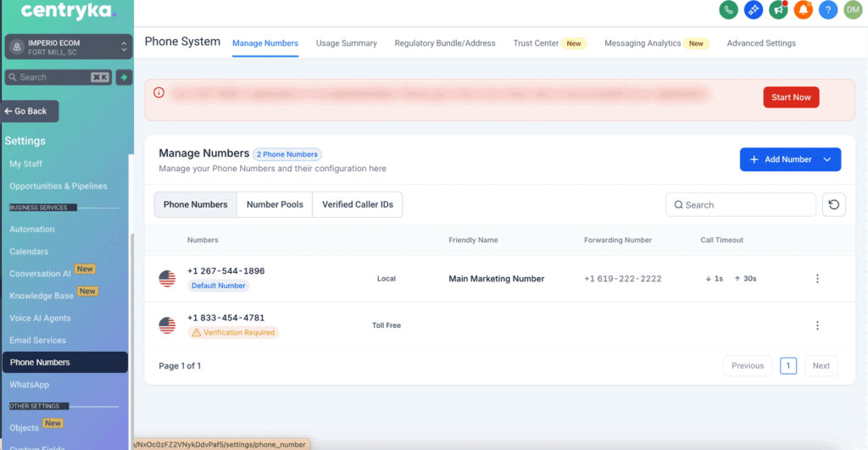Screen dimensions: 868x450
Task: Open the Usage Summary tab
Action: (x=346, y=43)
